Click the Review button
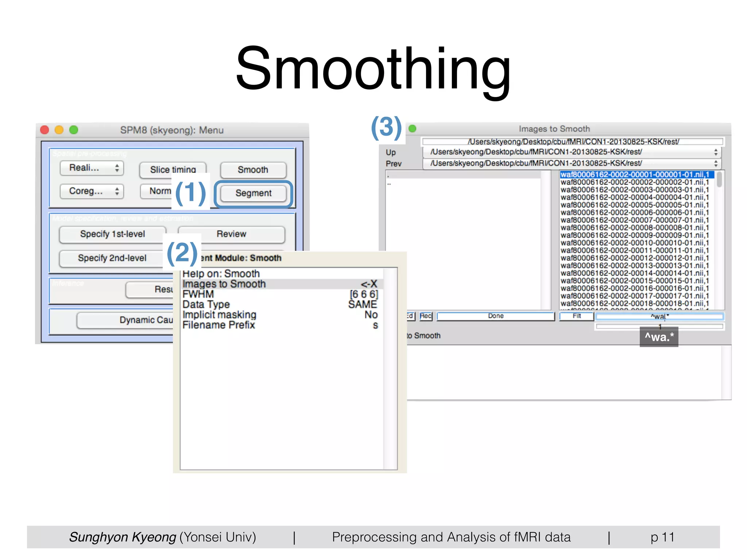Viewport: 747px width, 560px height. [232, 234]
